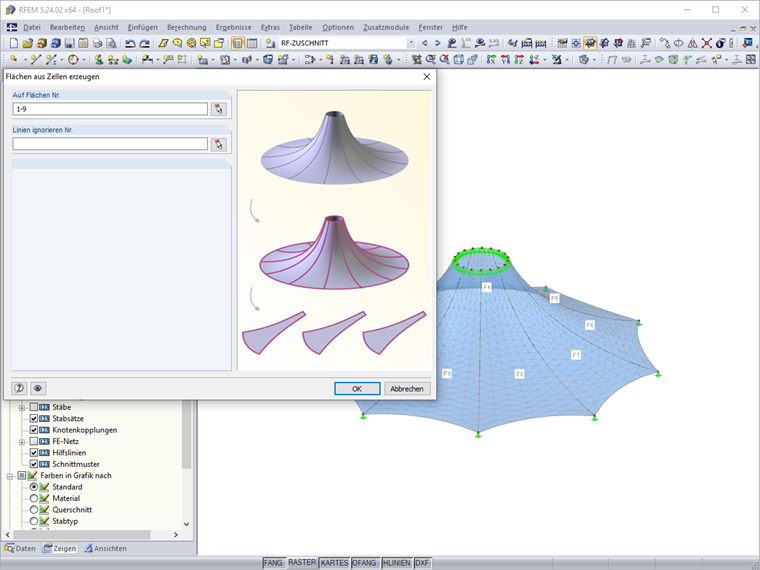This screenshot has height=570, width=760.
Task: Click the colored results isosurface icon
Action: coord(659,60)
